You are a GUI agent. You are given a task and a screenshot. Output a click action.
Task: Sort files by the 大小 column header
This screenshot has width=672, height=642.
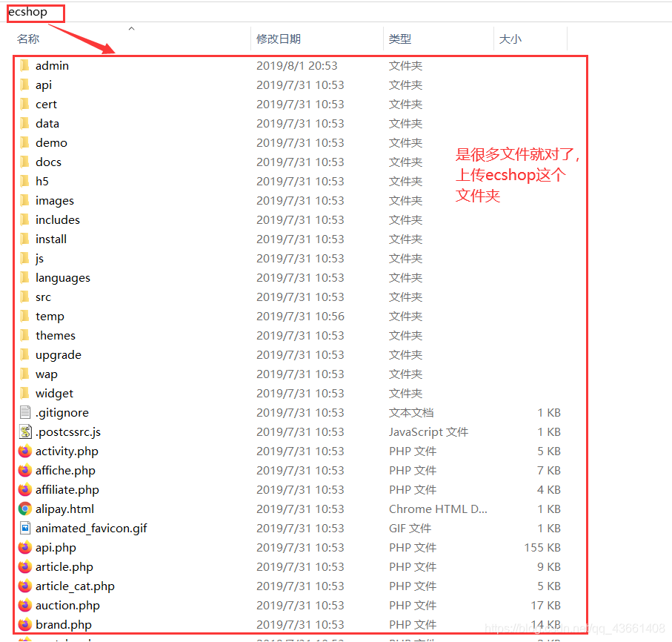click(x=510, y=39)
